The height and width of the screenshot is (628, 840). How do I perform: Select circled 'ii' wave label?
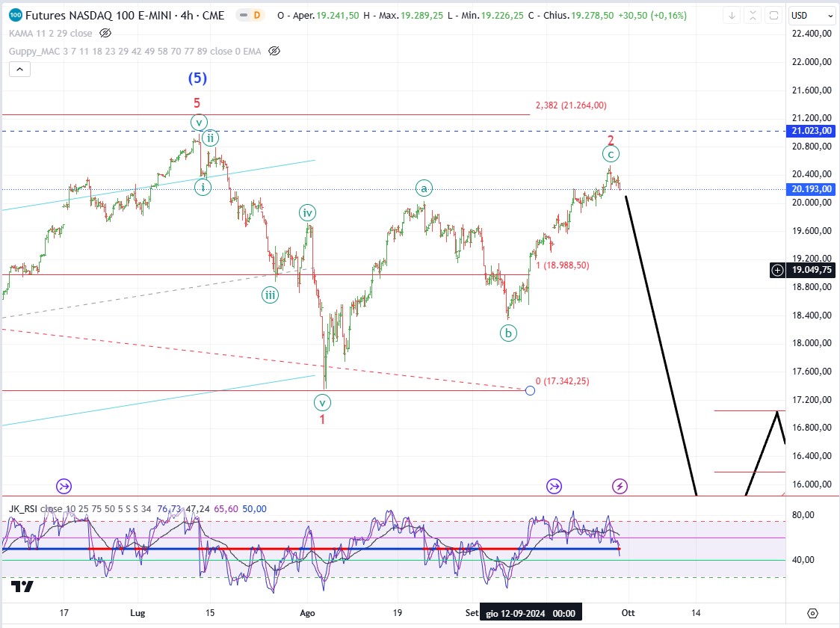click(x=210, y=138)
